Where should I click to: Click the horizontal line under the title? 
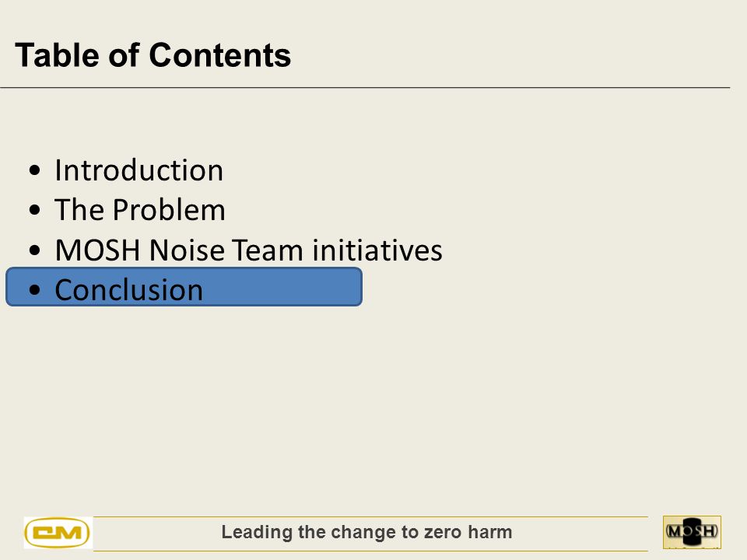365,88
